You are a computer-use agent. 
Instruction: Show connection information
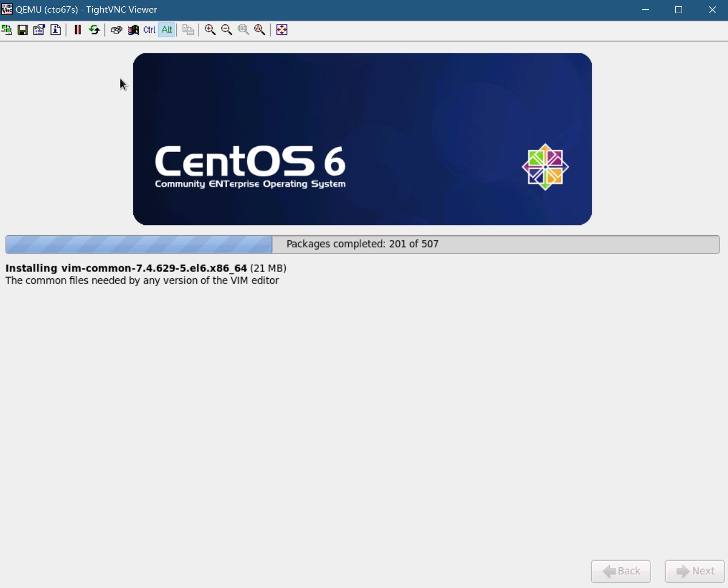point(56,30)
